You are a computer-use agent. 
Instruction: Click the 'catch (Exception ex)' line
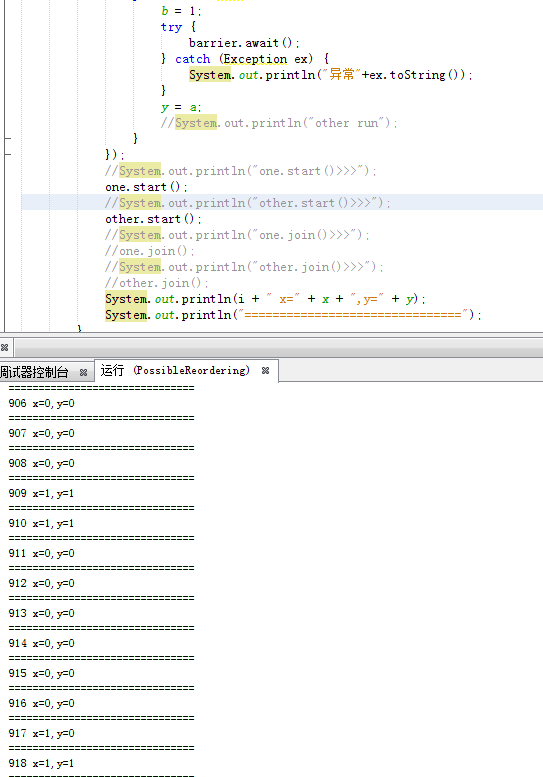coord(245,59)
